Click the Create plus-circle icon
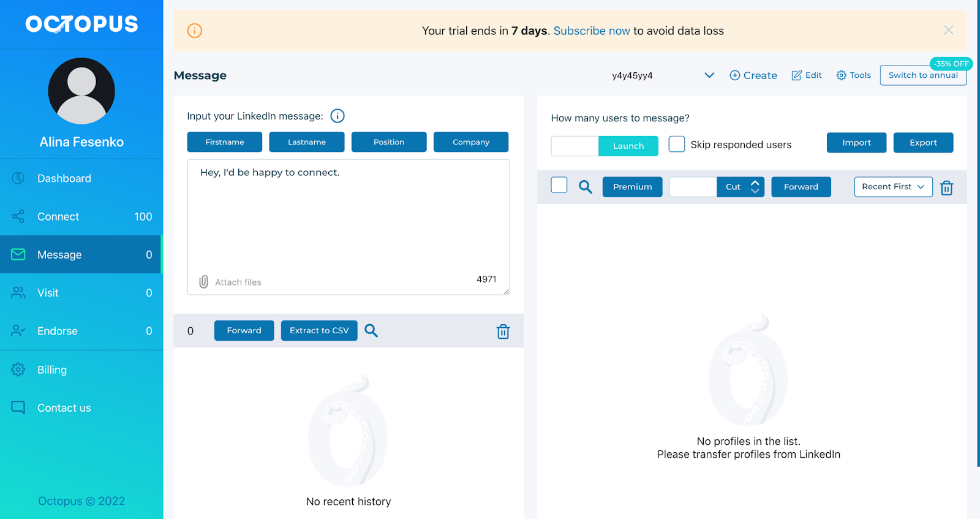Viewport: 980px width, 519px height. (x=735, y=75)
